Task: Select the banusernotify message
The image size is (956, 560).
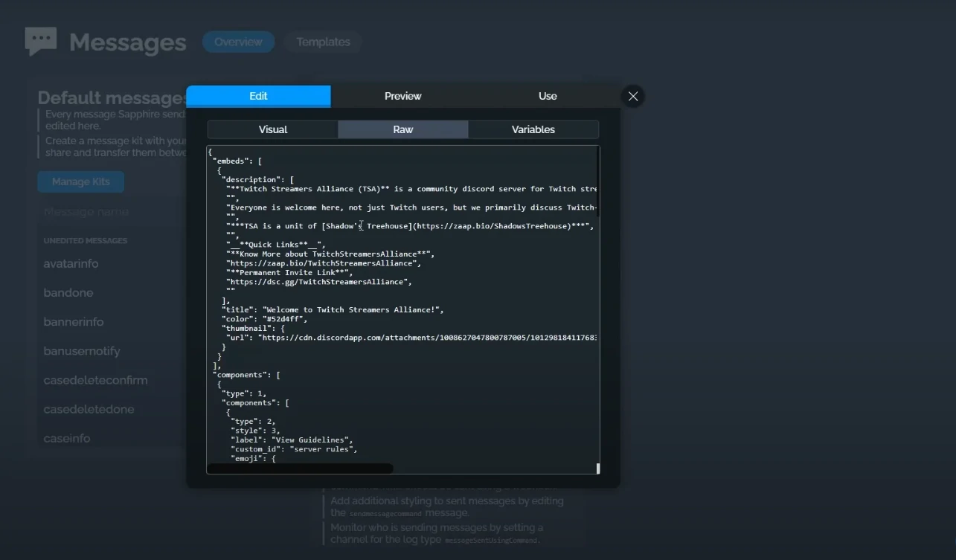Action: 82,350
